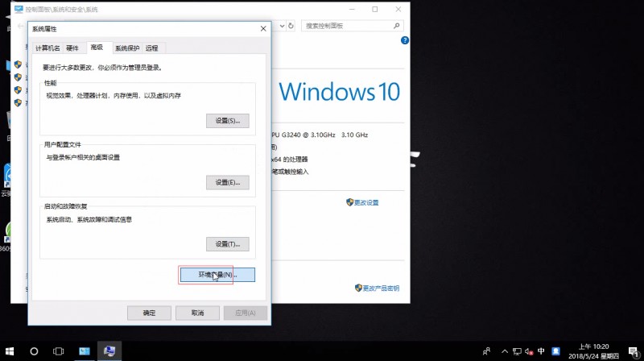Click the shield icon beside 更改产品密钥
This screenshot has height=361, width=644.
click(x=358, y=288)
